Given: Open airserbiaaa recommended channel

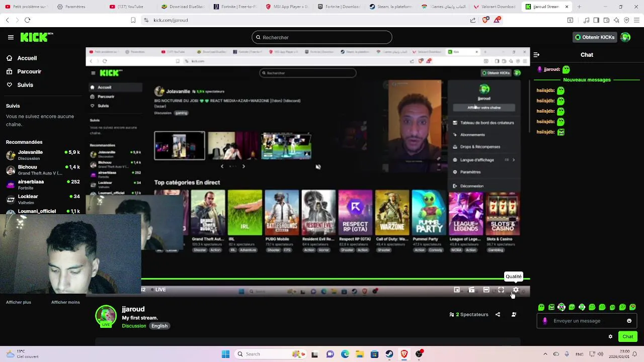Looking at the screenshot, I should (43, 185).
